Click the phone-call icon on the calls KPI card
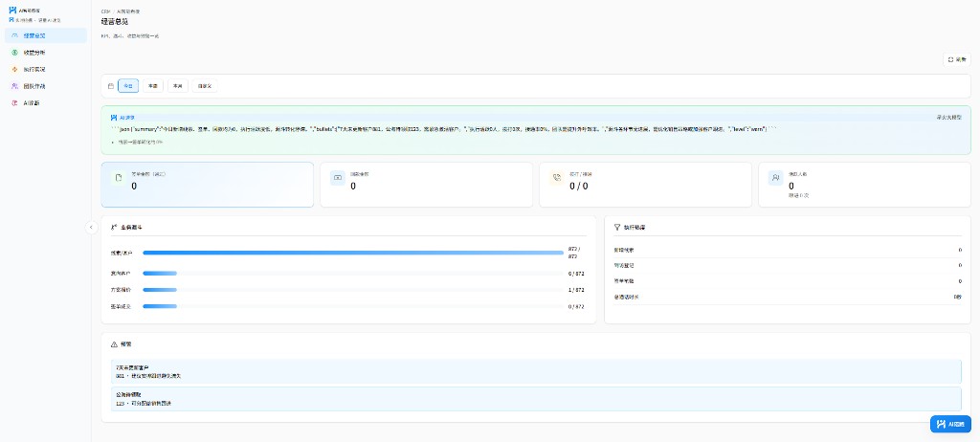The height and width of the screenshot is (442, 980). point(557,178)
